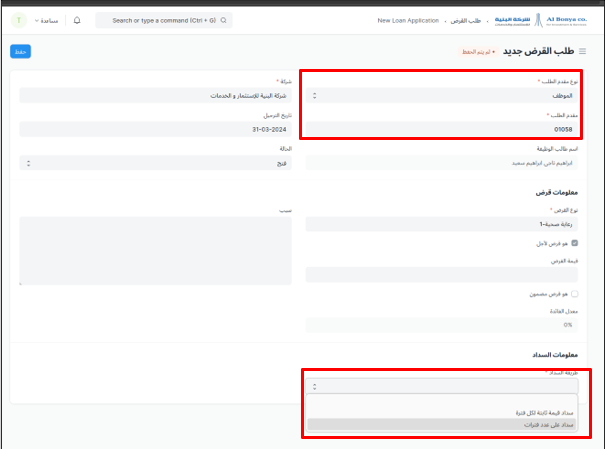Go to طلب القرض breadcrumb link
The height and width of the screenshot is (449, 605).
click(x=462, y=20)
